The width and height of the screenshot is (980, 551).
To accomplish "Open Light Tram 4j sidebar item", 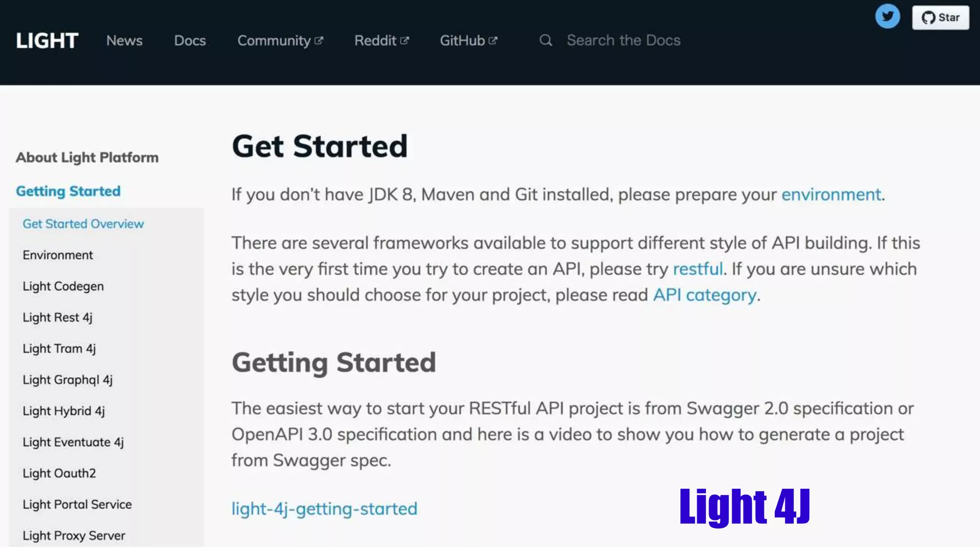I will coord(59,349).
